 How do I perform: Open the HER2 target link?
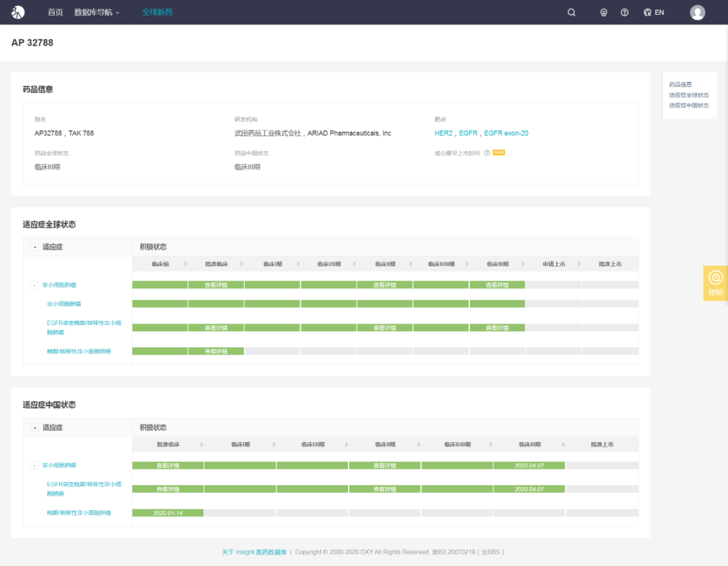tap(444, 133)
